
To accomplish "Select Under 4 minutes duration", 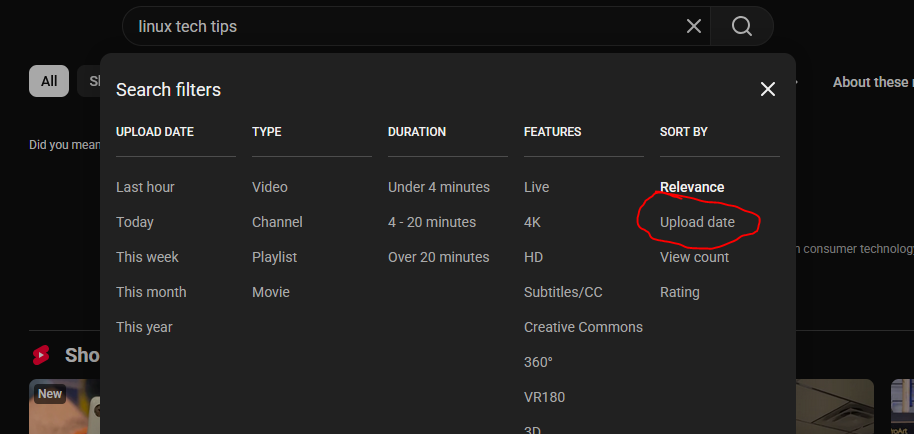I will coord(439,187).
